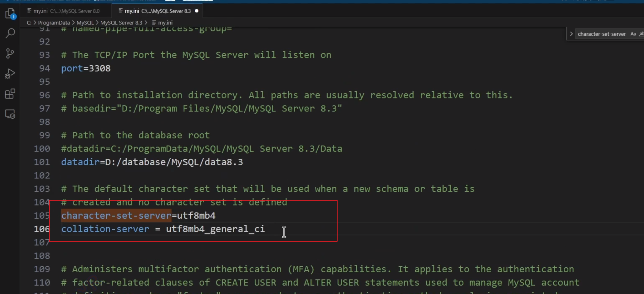644x294 pixels.
Task: Select MySQL Server 8.3 in breadcrumb
Action: coord(121,23)
